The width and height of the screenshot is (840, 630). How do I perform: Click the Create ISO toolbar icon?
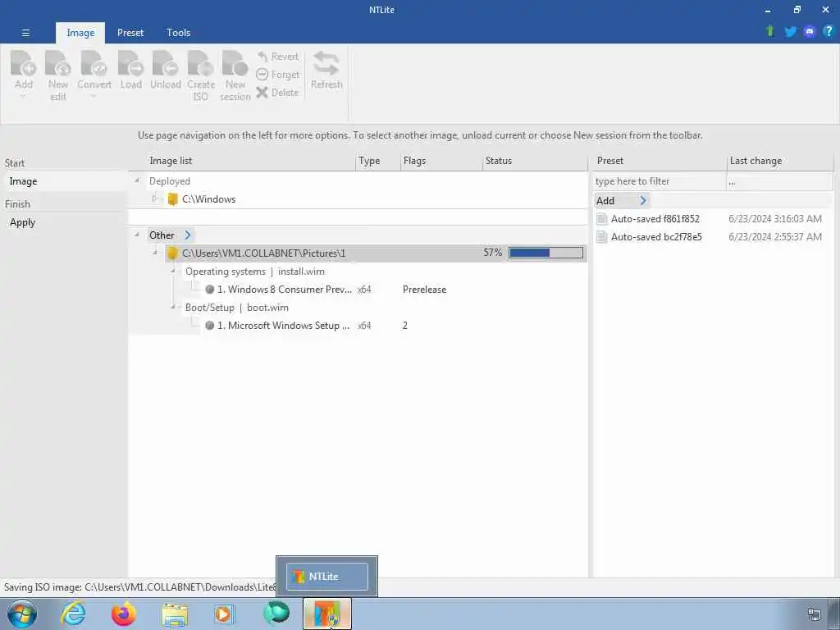(201, 63)
